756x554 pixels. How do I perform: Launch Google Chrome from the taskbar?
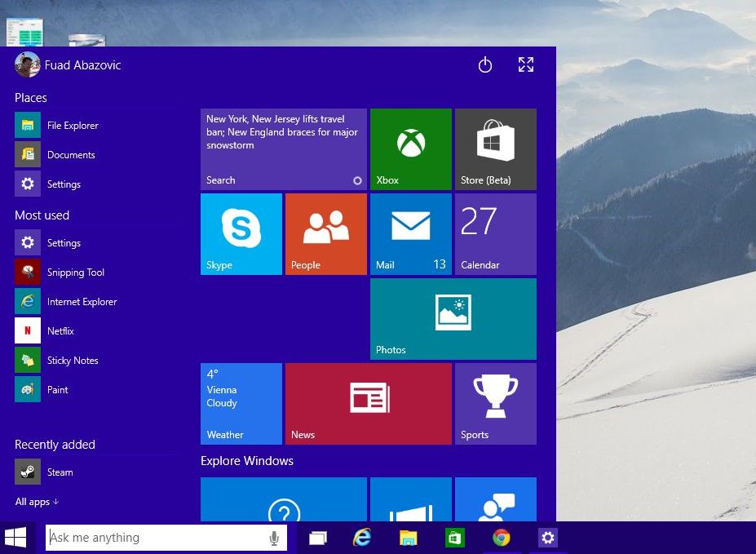pos(501,538)
